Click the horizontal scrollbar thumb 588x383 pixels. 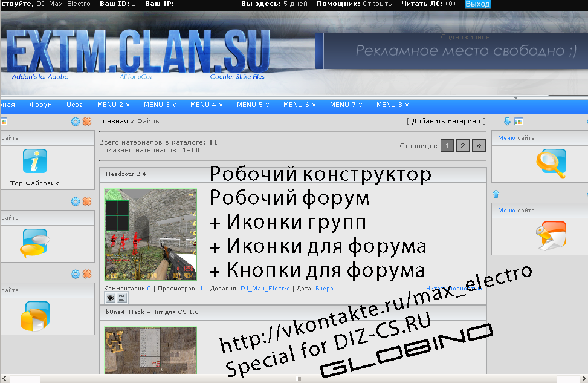pos(299,379)
